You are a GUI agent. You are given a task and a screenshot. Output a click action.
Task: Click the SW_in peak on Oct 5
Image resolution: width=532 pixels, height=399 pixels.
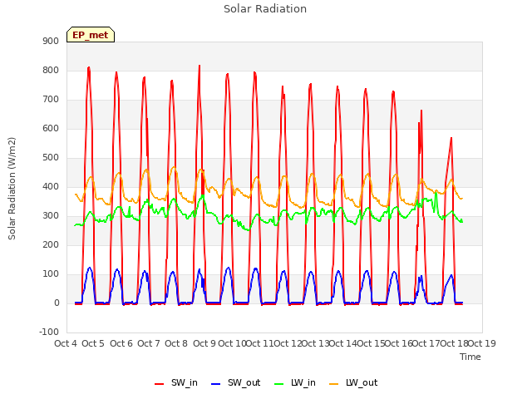coord(89,68)
